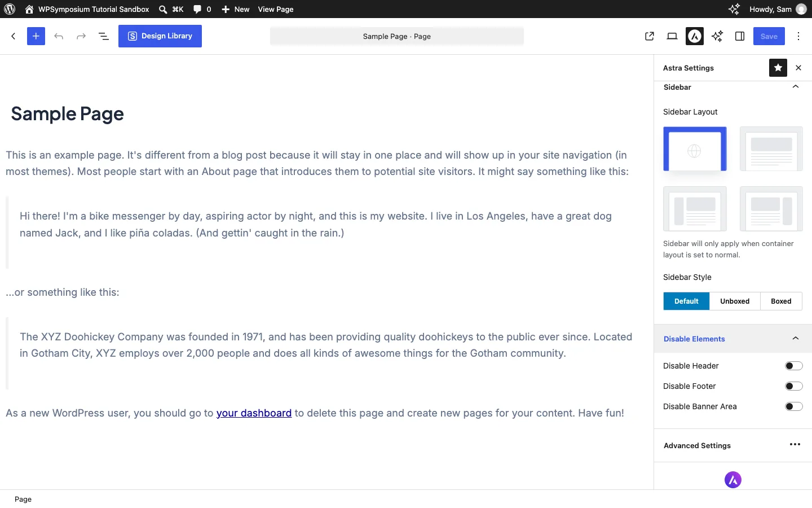Select the left sidebar layout thumbnail
This screenshot has width=812, height=508.
(x=695, y=209)
